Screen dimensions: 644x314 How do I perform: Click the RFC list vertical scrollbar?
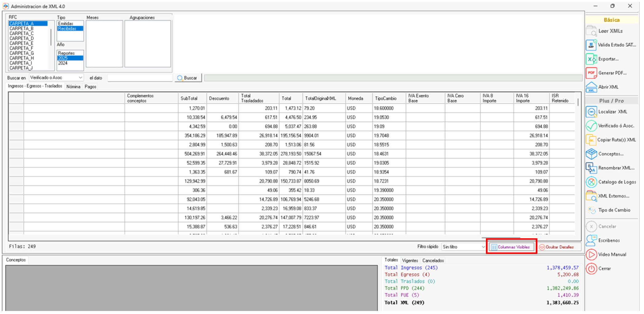click(x=51, y=37)
